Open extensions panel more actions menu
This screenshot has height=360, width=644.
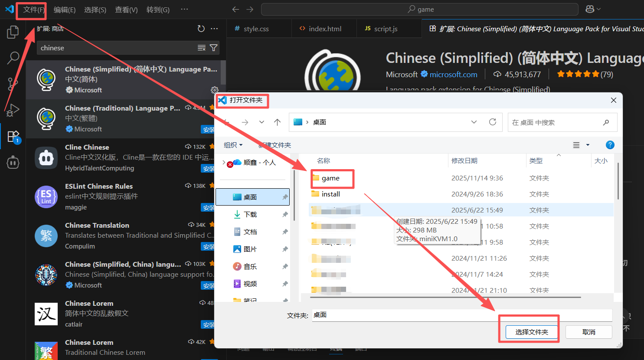coord(214,29)
